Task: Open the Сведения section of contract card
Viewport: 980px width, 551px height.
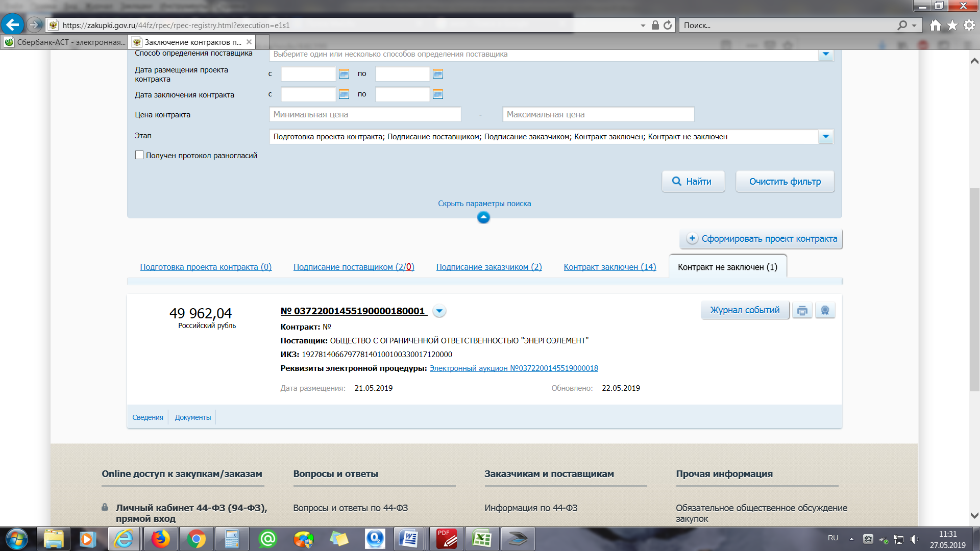Action: (148, 417)
